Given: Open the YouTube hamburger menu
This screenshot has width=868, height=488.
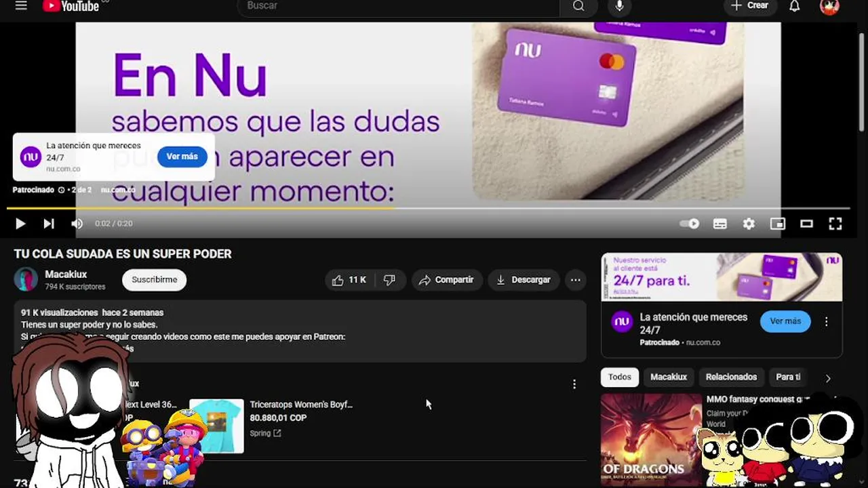Looking at the screenshot, I should point(21,5).
